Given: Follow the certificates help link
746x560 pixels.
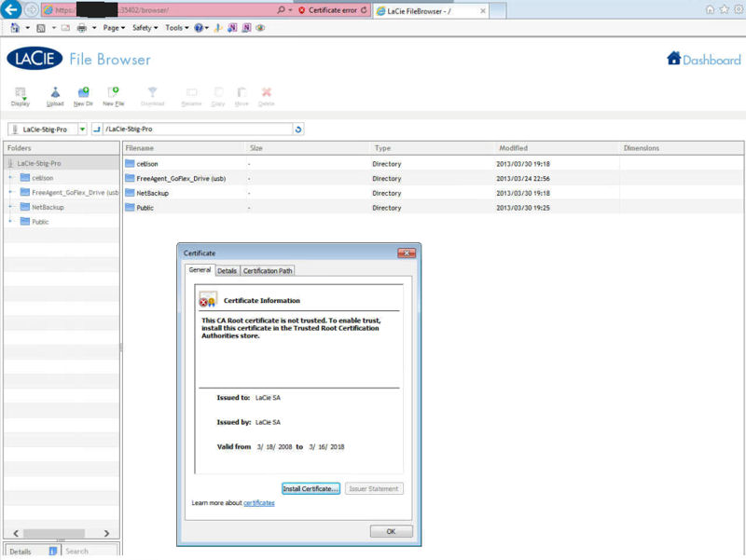Looking at the screenshot, I should [x=259, y=503].
